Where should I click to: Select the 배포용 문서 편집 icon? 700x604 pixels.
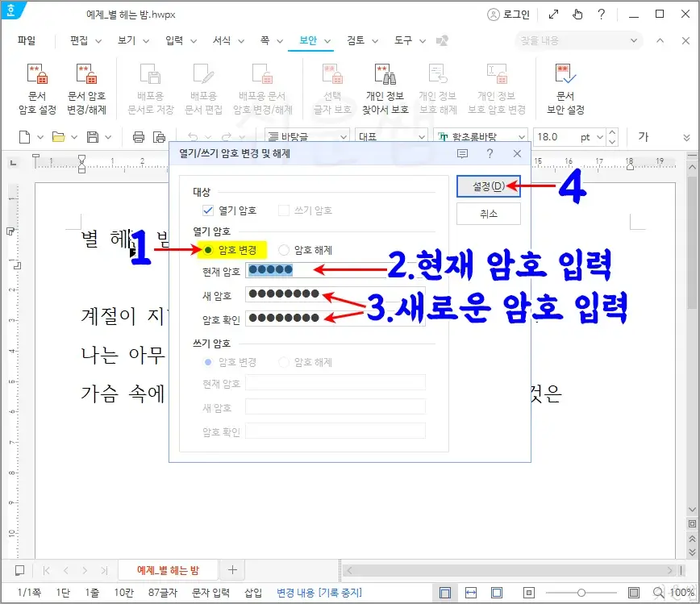pos(202,86)
